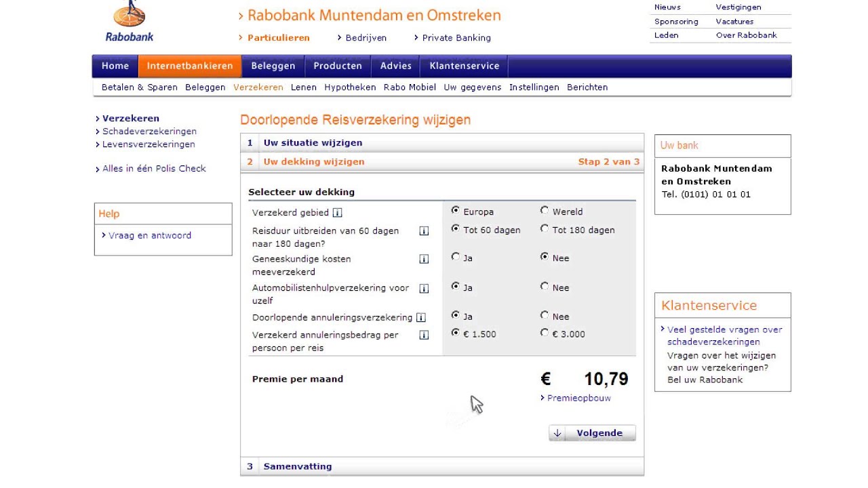Click the Premie per maand label
Screen dimensions: 868x488
(x=298, y=380)
